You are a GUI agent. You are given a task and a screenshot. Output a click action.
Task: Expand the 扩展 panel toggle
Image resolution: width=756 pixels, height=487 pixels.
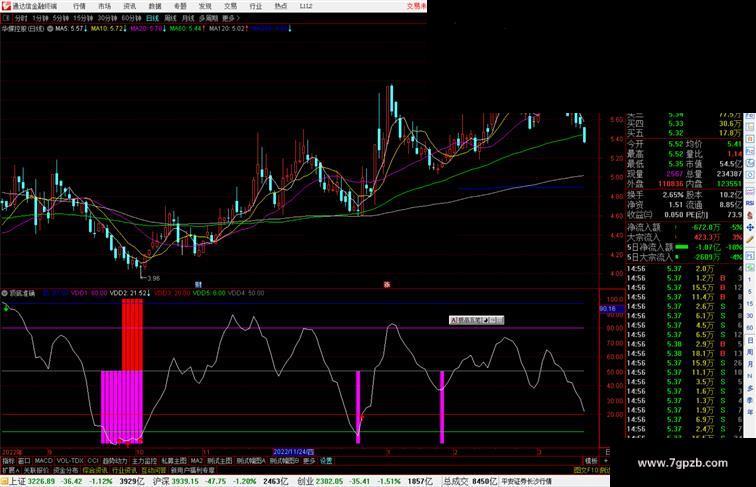tap(10, 470)
